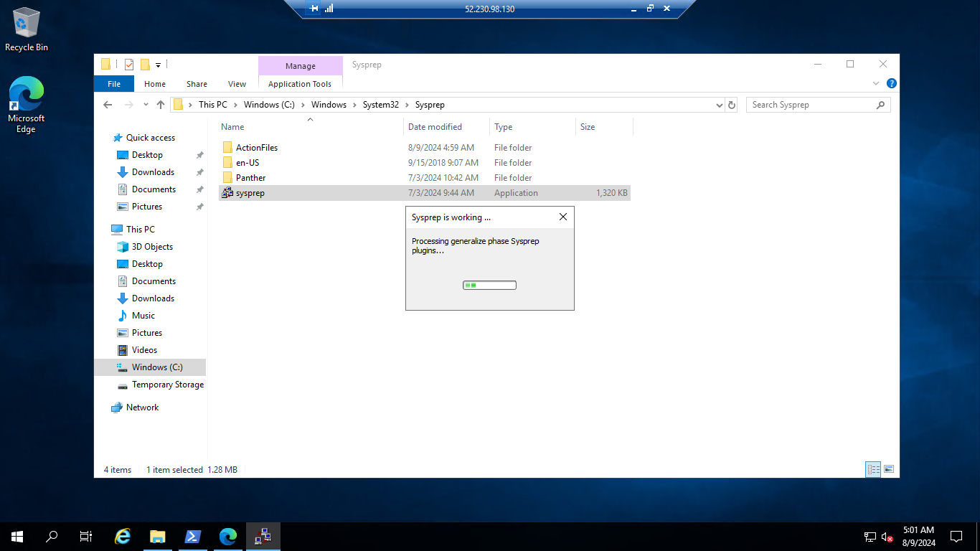Viewport: 980px width, 551px height.
Task: Click System32 breadcrumb in address bar
Action: tap(380, 105)
